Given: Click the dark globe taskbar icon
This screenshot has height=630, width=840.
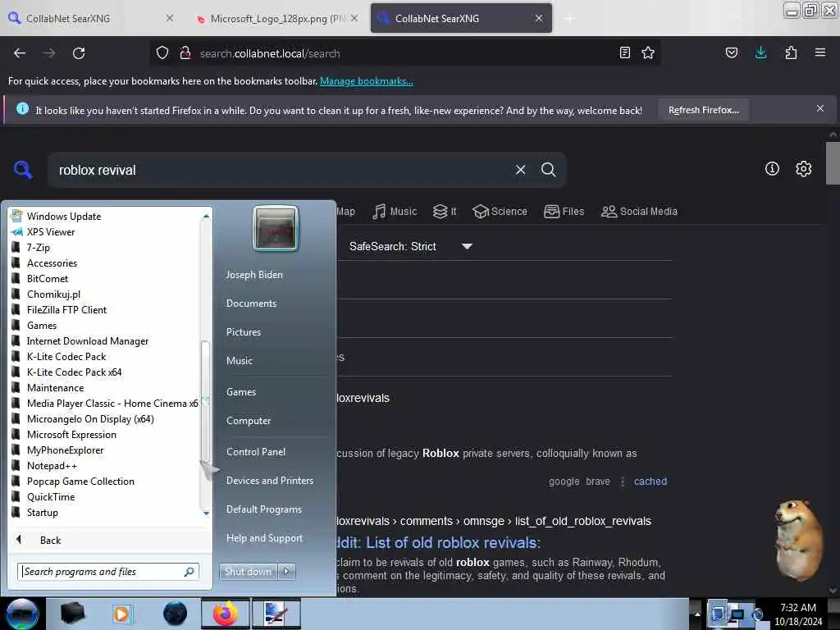Looking at the screenshot, I should point(176,614).
